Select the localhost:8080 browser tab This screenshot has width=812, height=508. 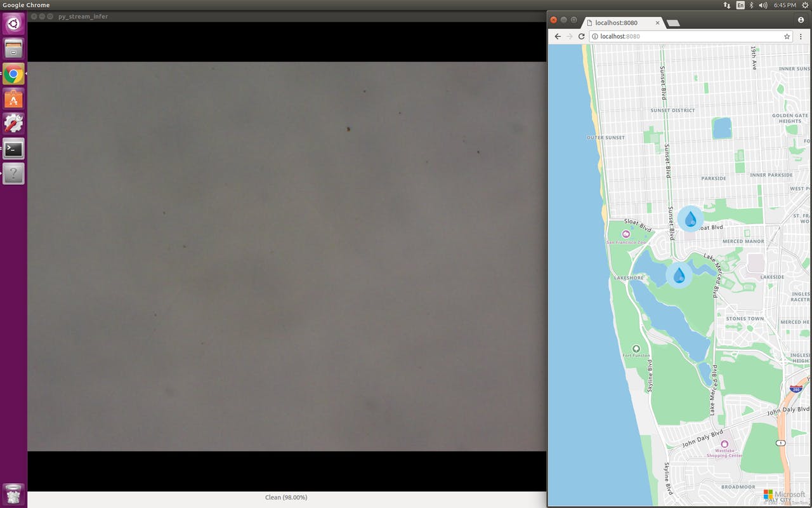coord(622,23)
